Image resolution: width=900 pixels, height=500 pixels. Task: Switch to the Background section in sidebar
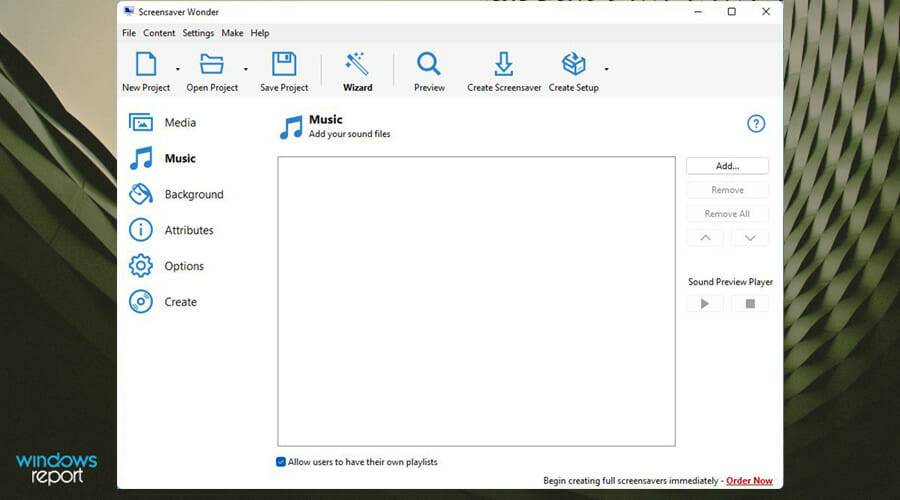(193, 195)
